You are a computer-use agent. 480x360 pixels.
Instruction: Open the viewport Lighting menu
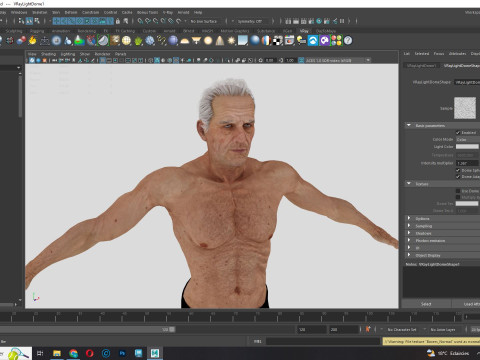click(x=68, y=54)
